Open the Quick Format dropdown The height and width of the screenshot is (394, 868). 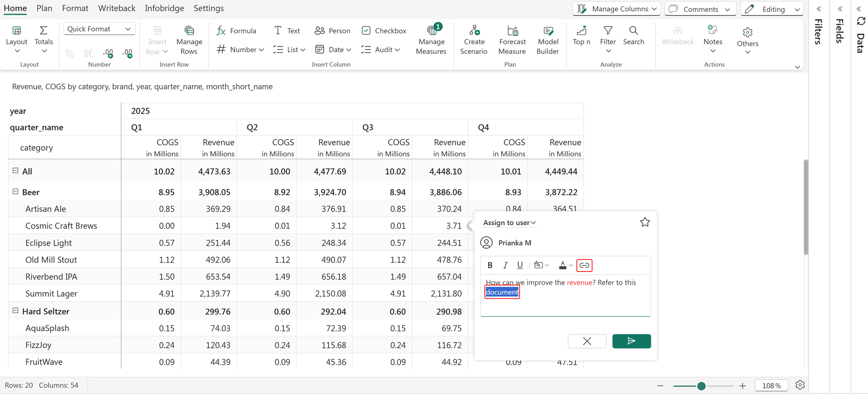(x=99, y=29)
